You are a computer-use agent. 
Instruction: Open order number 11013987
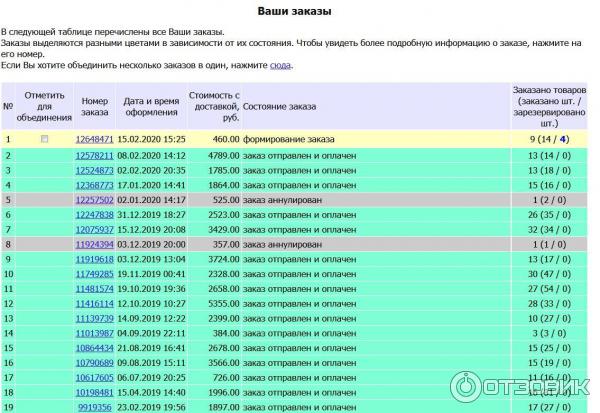tap(95, 333)
